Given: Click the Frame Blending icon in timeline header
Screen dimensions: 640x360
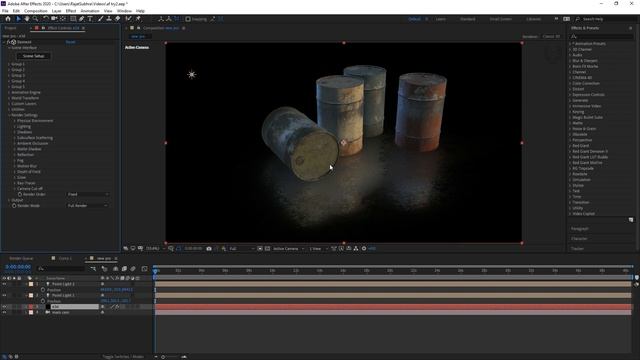Looking at the screenshot, I should (124, 269).
